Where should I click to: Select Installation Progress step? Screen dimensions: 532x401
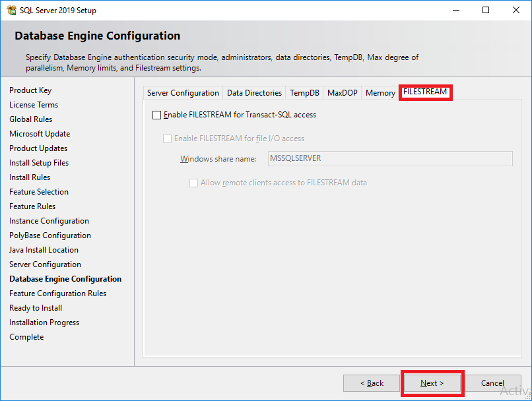coord(44,323)
